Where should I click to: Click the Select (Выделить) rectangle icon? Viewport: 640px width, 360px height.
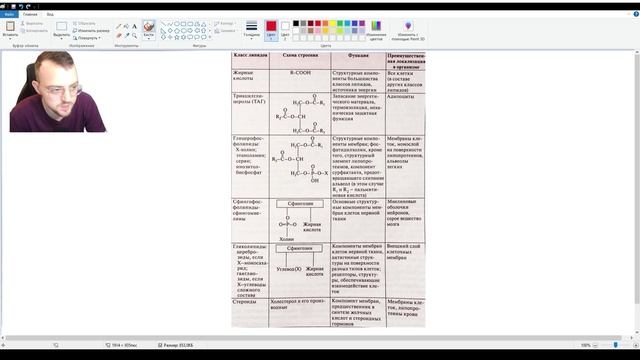pos(62,27)
